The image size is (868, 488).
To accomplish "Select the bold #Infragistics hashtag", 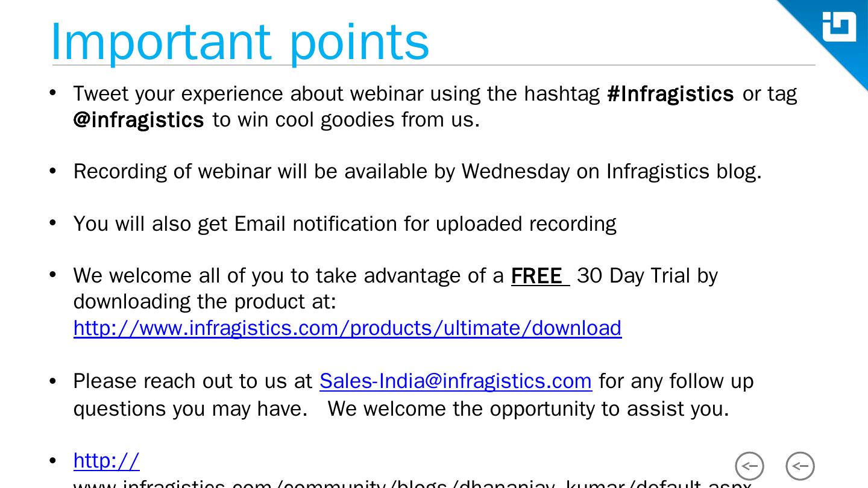I will [x=670, y=94].
